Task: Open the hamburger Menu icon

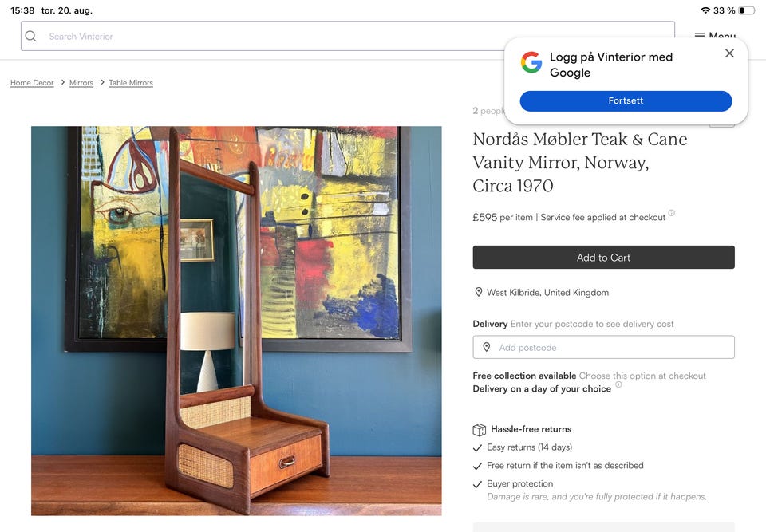Action: tap(700, 35)
